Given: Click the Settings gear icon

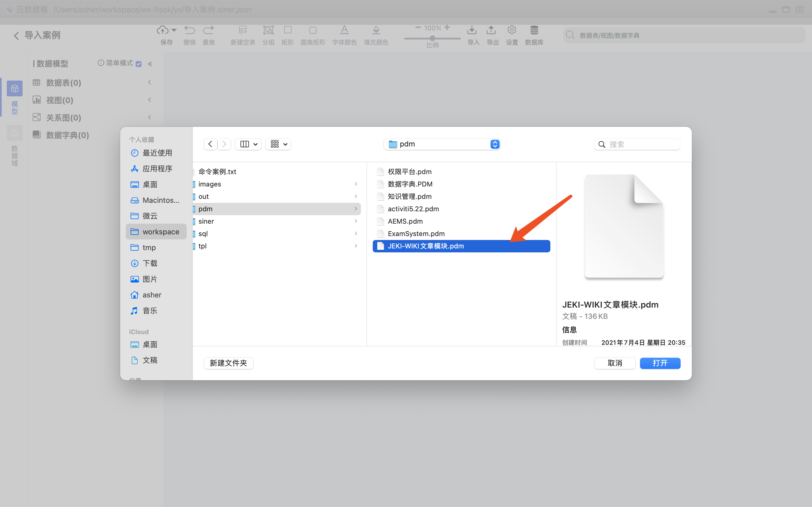Looking at the screenshot, I should pyautogui.click(x=511, y=30).
